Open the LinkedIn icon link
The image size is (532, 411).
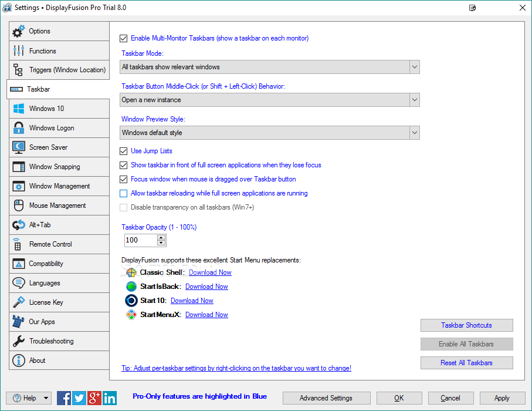point(110,397)
